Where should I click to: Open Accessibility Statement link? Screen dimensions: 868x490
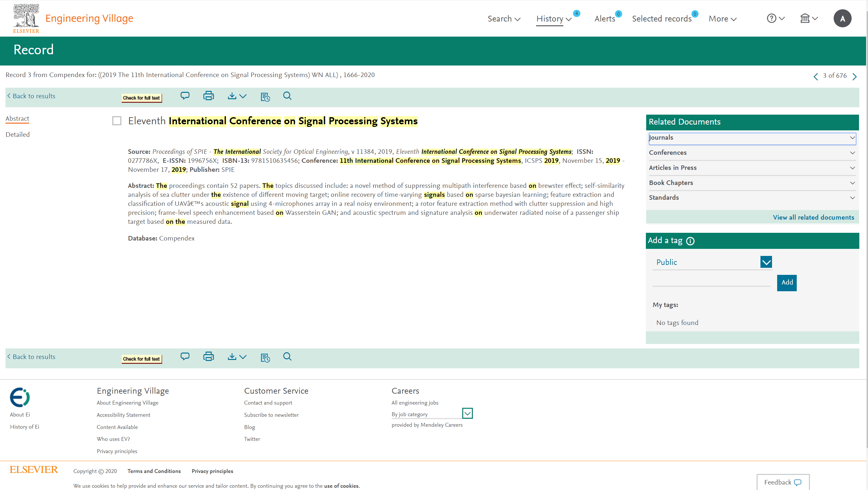(x=123, y=415)
